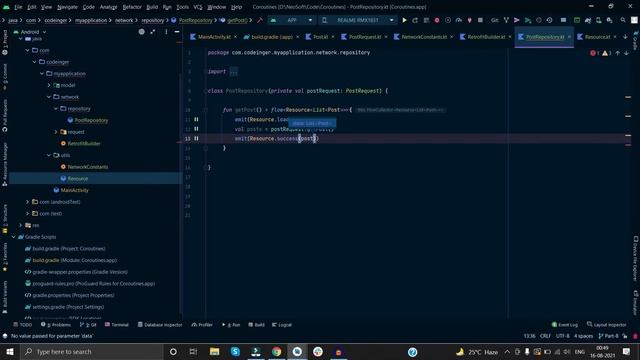Click UTF-8 encoding in the status bar
Screen dimensions: 640x360
562,336
